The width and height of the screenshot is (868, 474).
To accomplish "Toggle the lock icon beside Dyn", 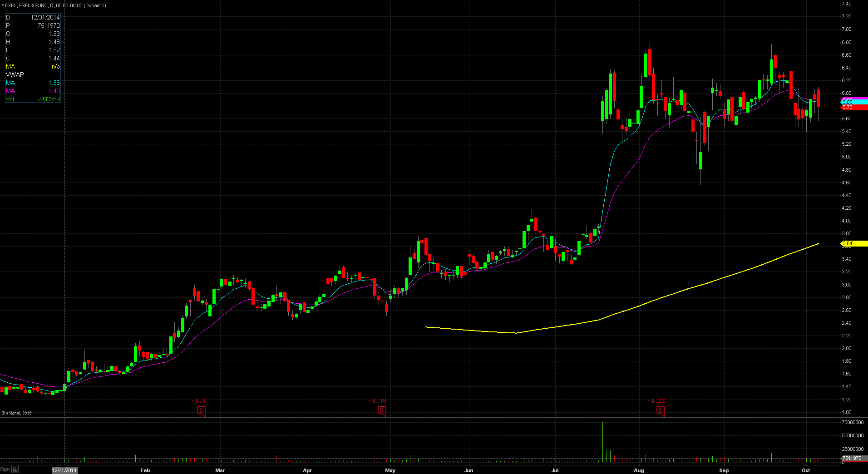I will (x=15, y=470).
